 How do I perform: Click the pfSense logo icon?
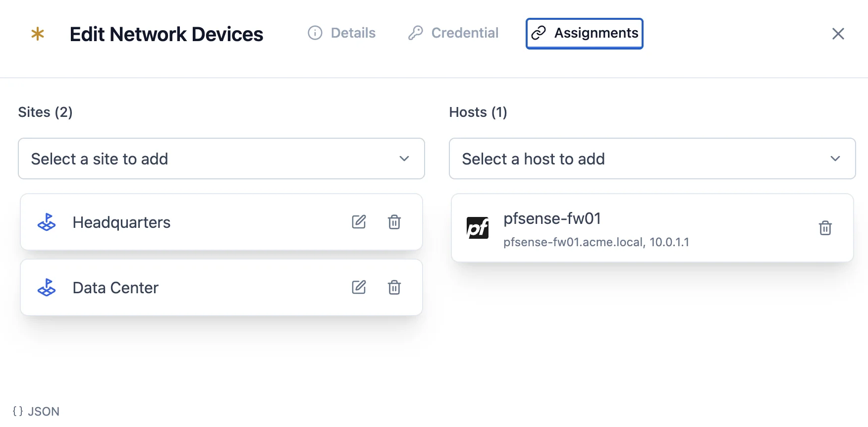point(478,228)
